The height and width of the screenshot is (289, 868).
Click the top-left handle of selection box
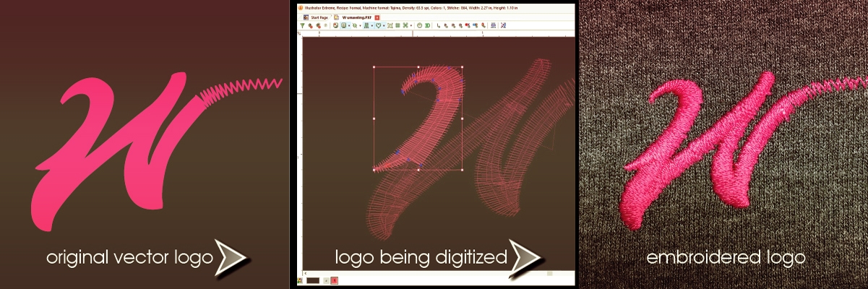click(x=374, y=67)
